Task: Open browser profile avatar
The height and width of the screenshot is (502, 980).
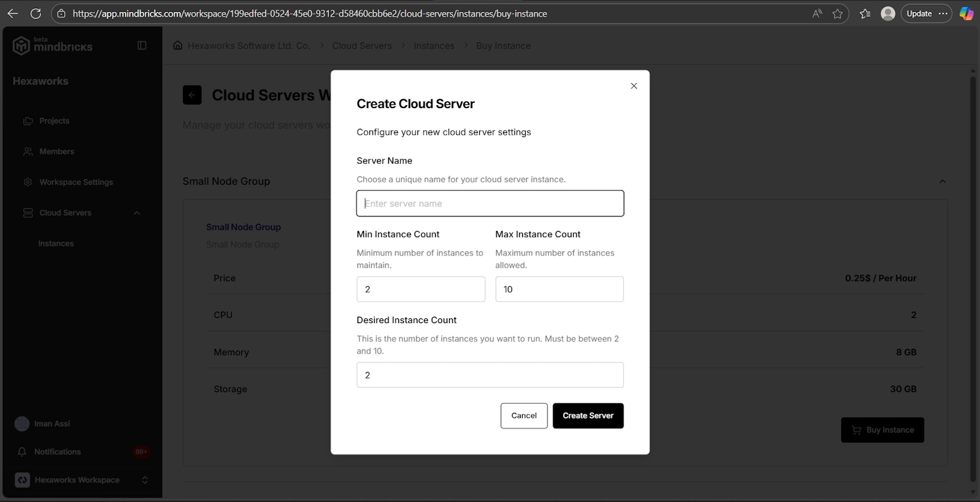Action: 887,14
